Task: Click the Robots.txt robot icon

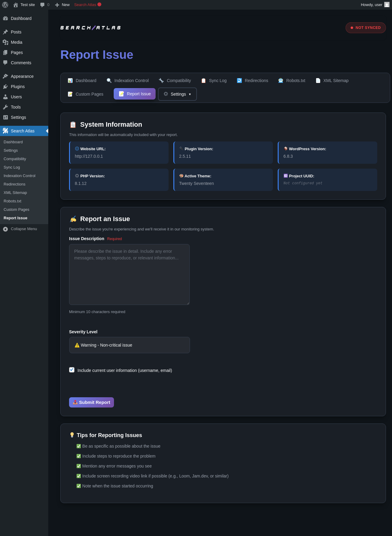Action: point(281,81)
